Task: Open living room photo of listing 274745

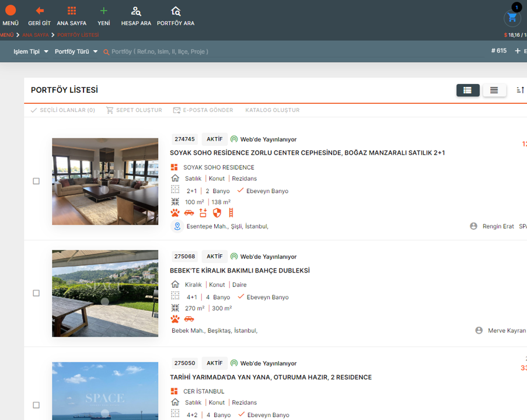Action: click(105, 181)
